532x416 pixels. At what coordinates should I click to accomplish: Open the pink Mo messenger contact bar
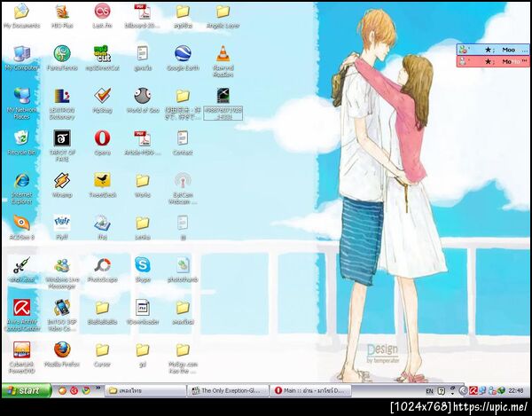(x=493, y=61)
